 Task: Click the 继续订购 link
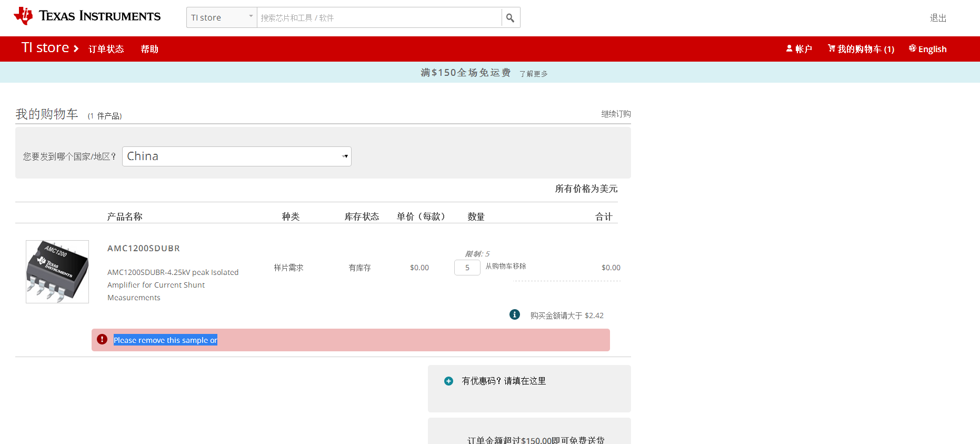tap(616, 114)
